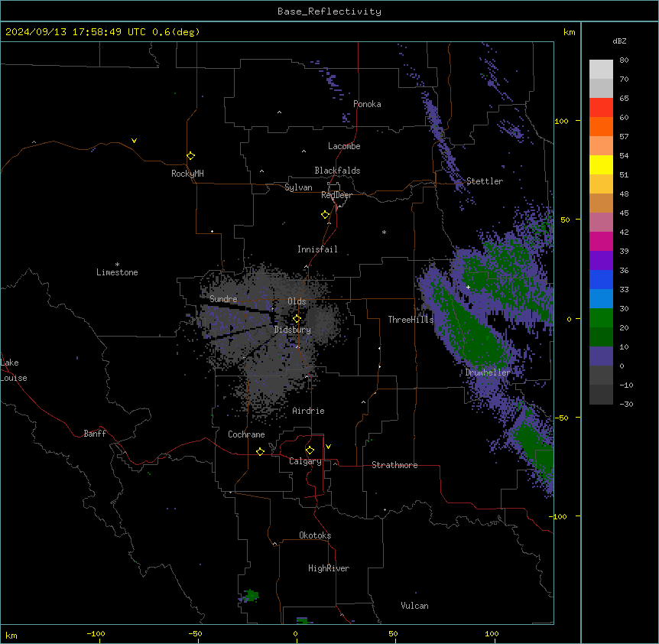The height and width of the screenshot is (644, 659).
Task: Click the dBZ legend heading
Action: pos(619,41)
